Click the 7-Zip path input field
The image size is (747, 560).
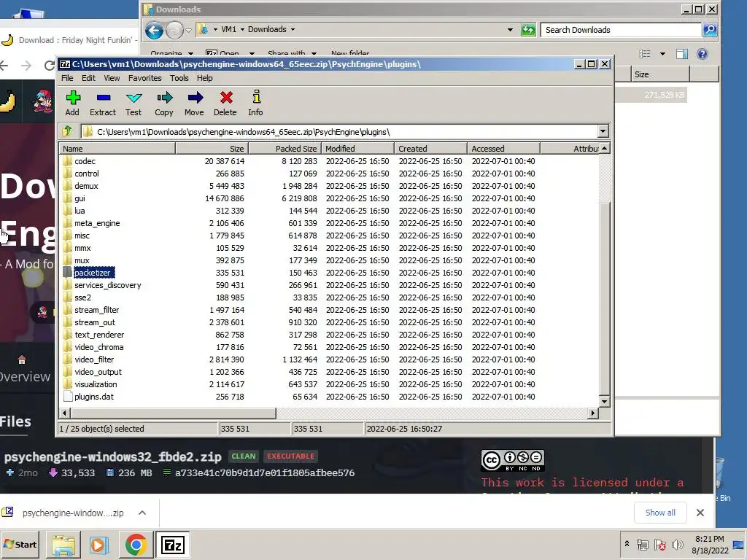(338, 132)
